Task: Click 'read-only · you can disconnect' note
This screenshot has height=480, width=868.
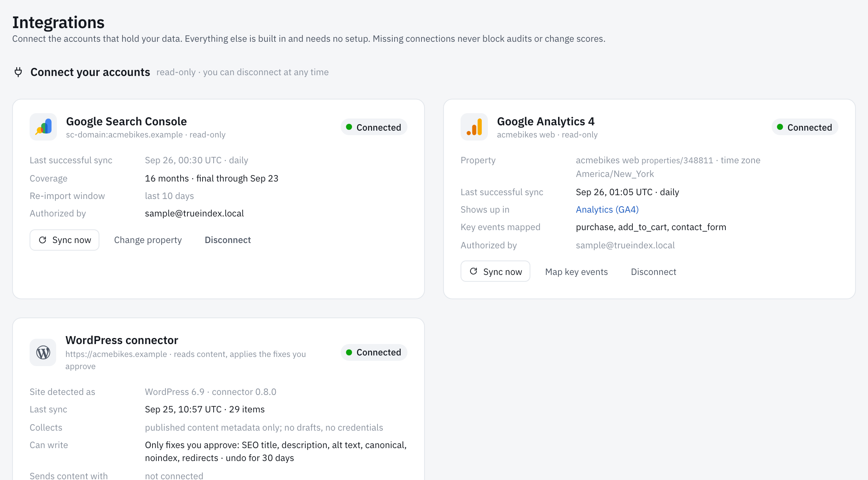Action: tap(242, 72)
